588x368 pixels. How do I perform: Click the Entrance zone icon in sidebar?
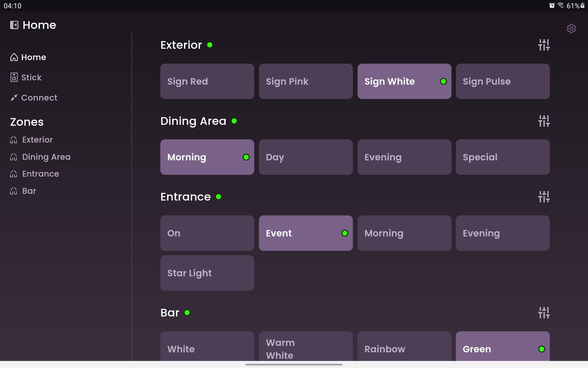pyautogui.click(x=13, y=174)
